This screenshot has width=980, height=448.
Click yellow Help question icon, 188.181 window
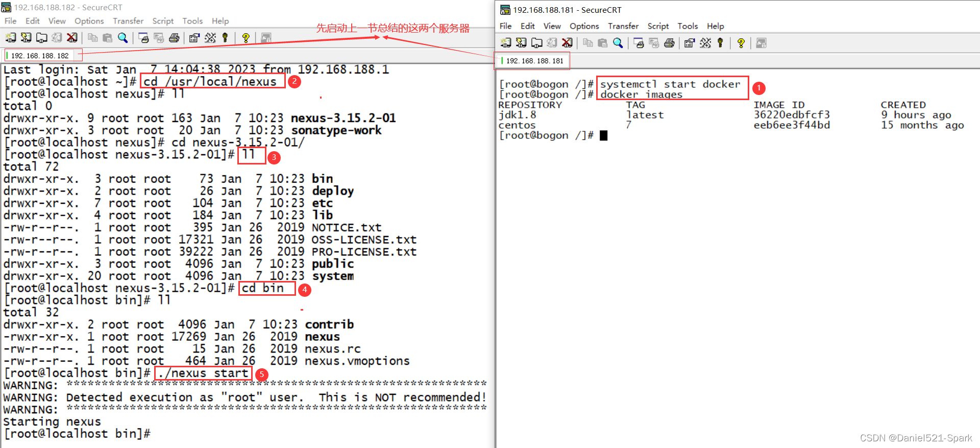[x=741, y=43]
